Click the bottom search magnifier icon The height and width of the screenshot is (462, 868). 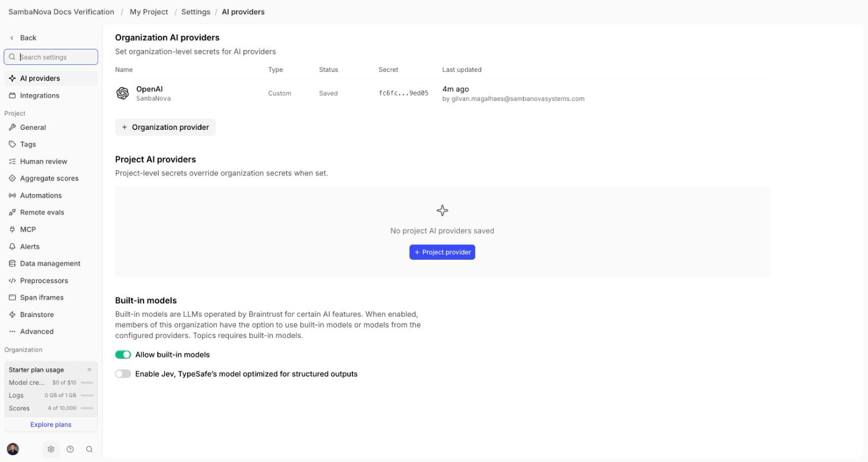coord(89,449)
